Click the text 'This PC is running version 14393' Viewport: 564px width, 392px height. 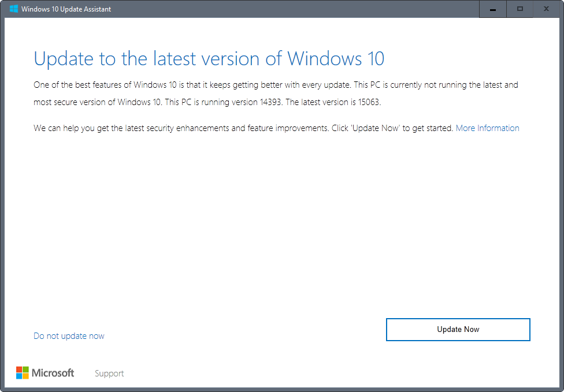point(224,102)
